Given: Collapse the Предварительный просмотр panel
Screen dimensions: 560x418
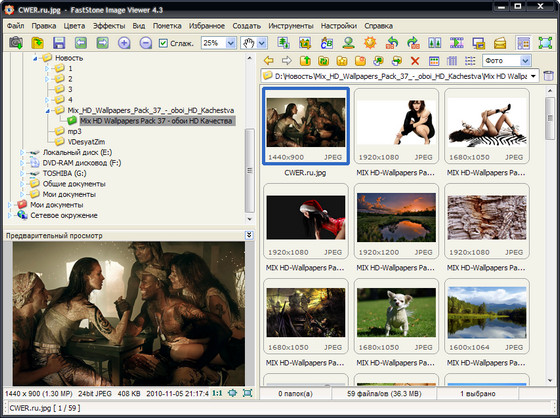Looking at the screenshot, I should 249,235.
